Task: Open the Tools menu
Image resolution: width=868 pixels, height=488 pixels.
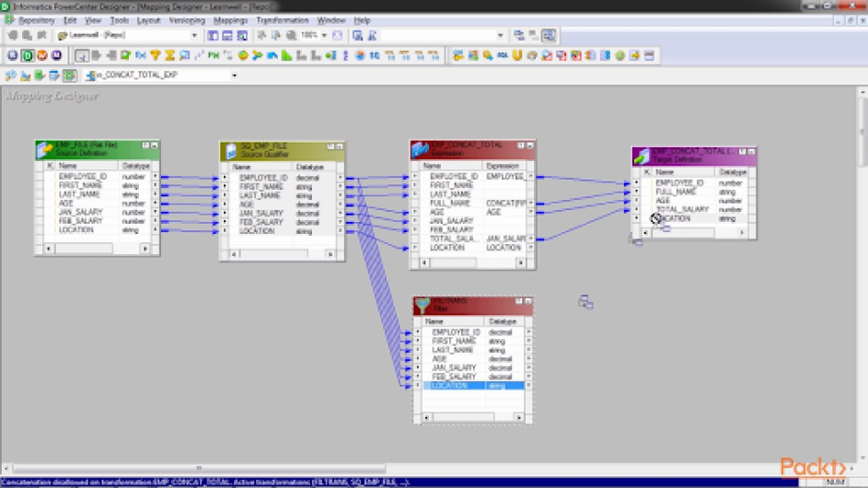Action: [x=119, y=20]
